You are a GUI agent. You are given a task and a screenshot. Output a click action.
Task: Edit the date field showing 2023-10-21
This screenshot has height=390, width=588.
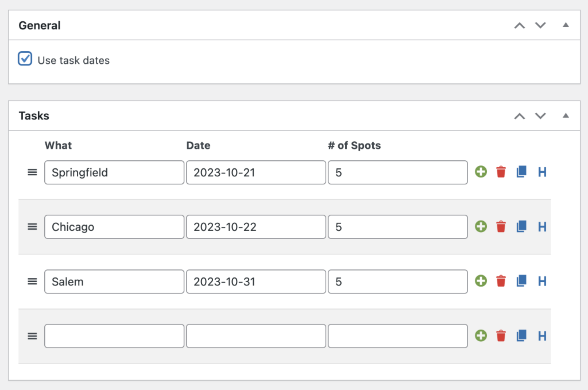click(256, 172)
